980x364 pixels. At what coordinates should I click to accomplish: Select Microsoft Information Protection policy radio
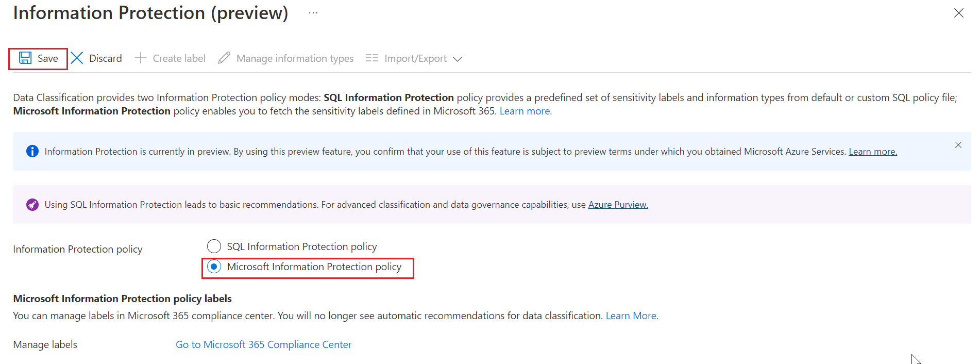pyautogui.click(x=214, y=267)
